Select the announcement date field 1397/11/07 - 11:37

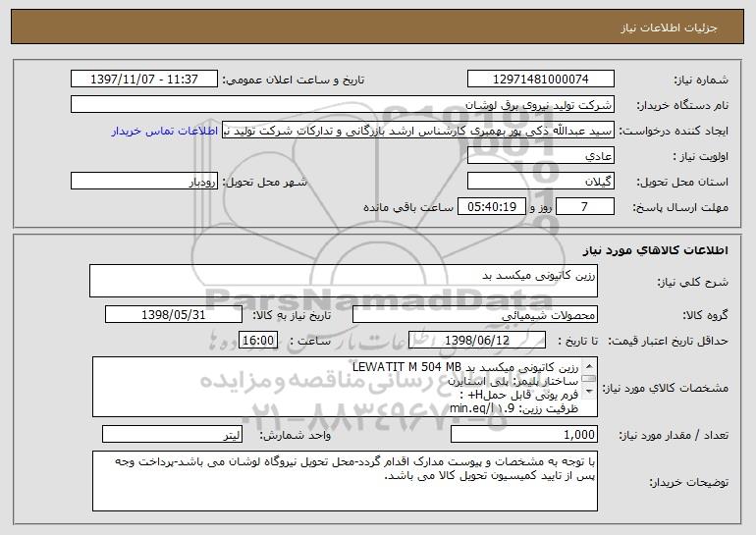pyautogui.click(x=144, y=80)
